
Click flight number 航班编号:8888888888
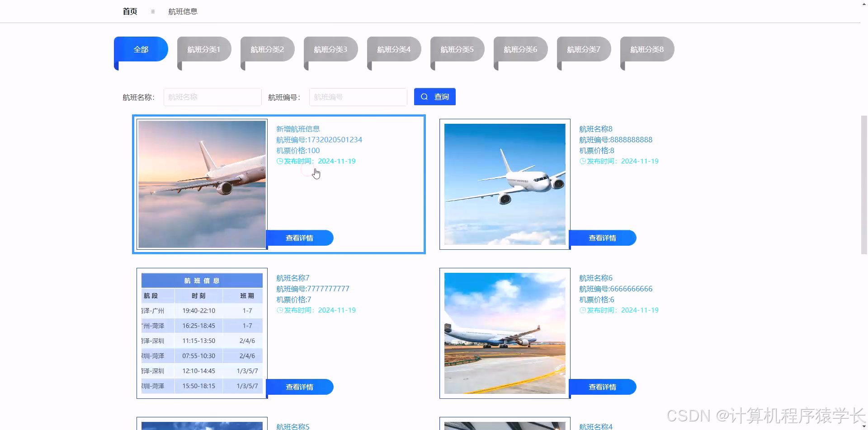click(616, 140)
